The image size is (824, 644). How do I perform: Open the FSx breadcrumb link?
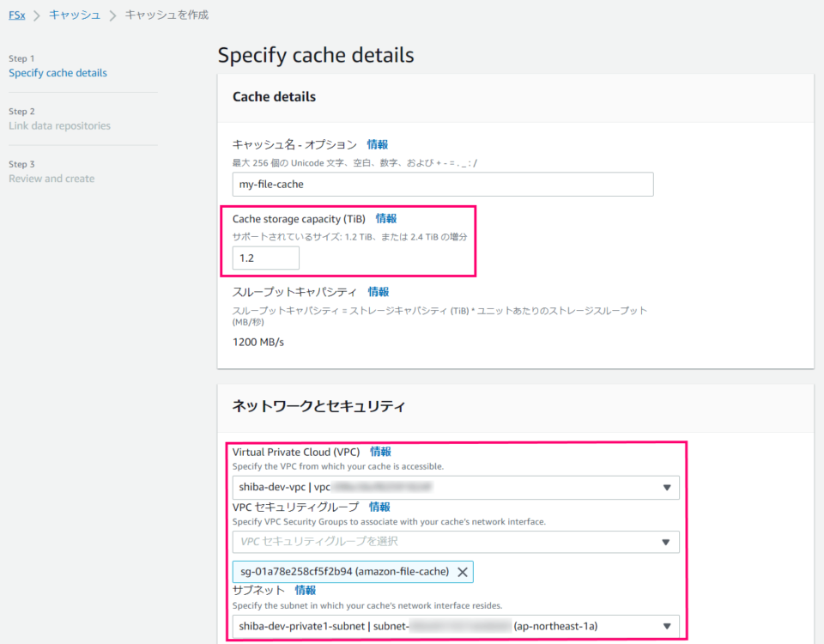(x=16, y=15)
